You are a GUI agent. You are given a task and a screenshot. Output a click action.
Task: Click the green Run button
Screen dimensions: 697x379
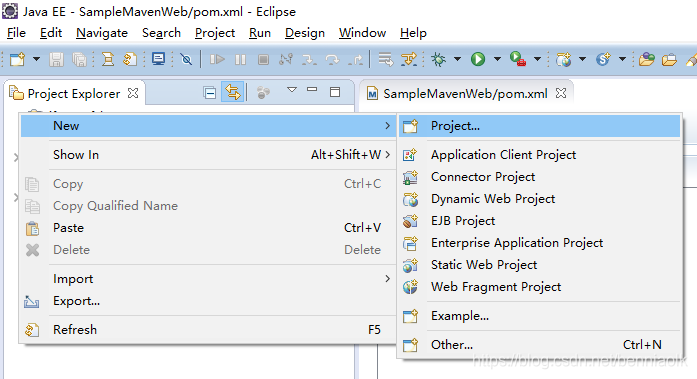[478, 59]
